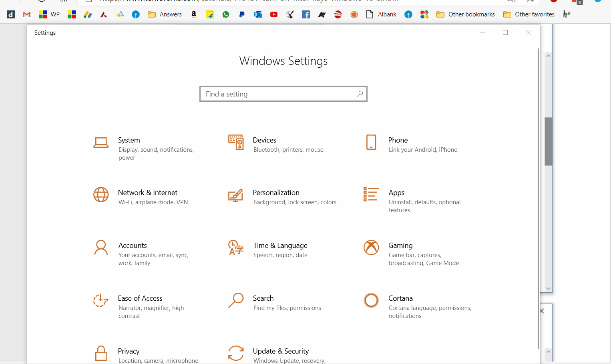
Task: Click browser page scroll-down arrow
Action: (549, 288)
